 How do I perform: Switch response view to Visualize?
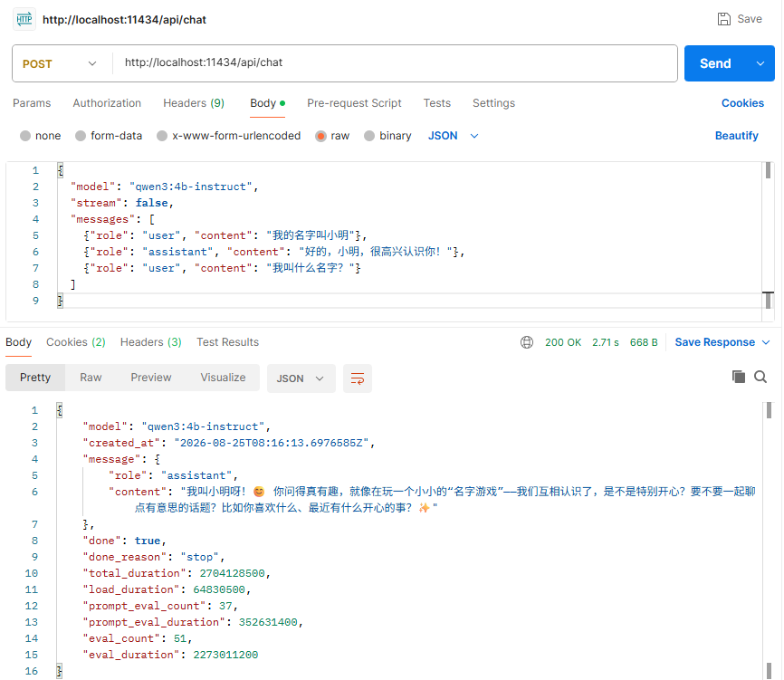[223, 378]
